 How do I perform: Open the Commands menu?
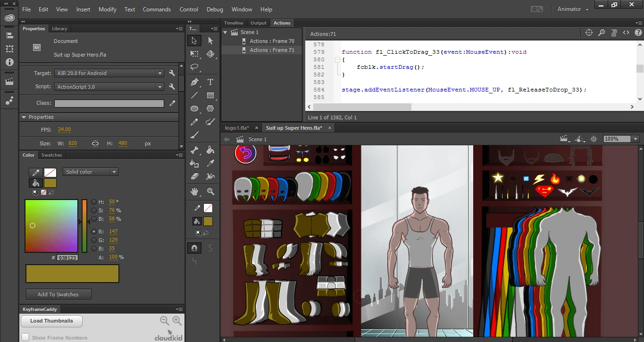pos(157,9)
